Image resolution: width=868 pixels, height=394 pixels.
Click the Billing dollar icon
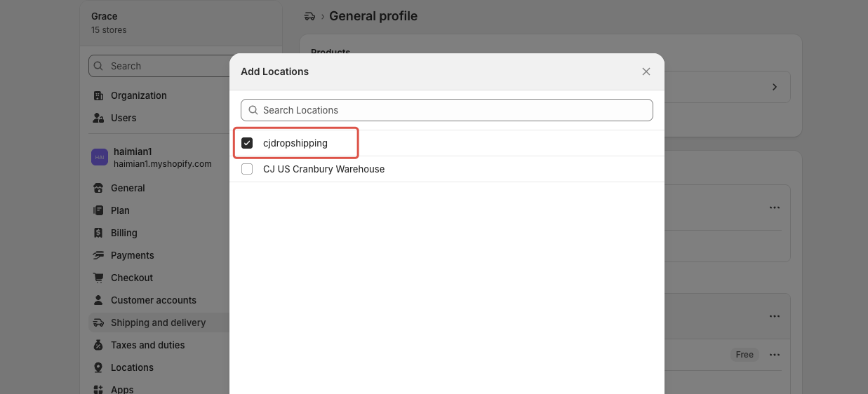click(x=98, y=233)
